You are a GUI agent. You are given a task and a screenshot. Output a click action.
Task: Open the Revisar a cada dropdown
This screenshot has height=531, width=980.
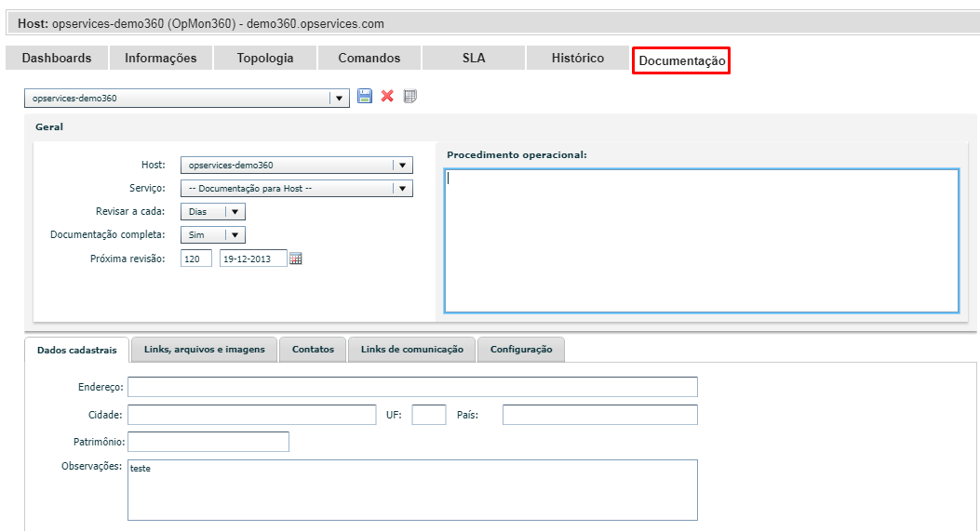(x=235, y=212)
